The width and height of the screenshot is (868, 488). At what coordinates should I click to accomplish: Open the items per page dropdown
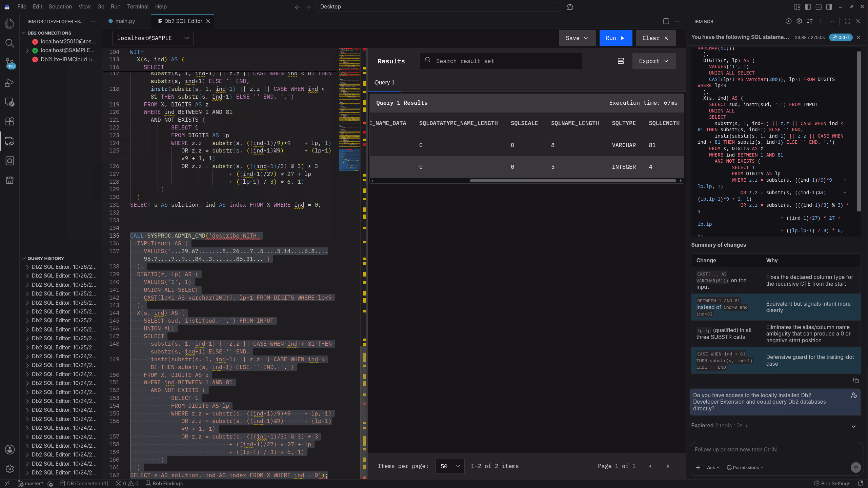coord(450,466)
